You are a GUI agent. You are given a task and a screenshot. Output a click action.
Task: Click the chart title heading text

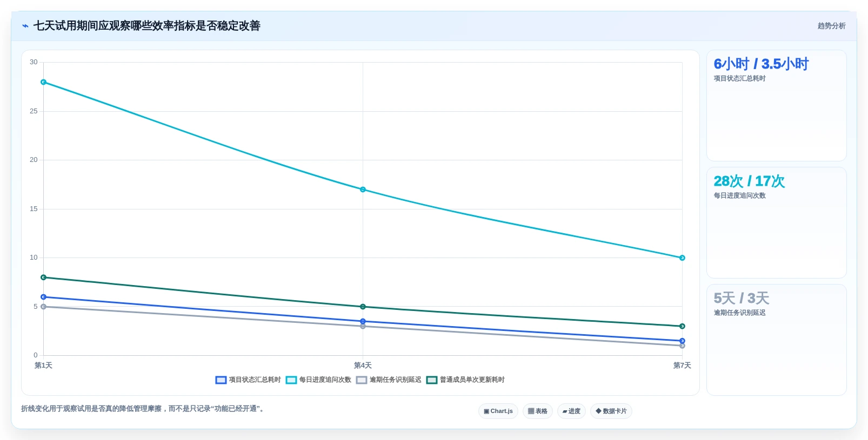coord(147,26)
